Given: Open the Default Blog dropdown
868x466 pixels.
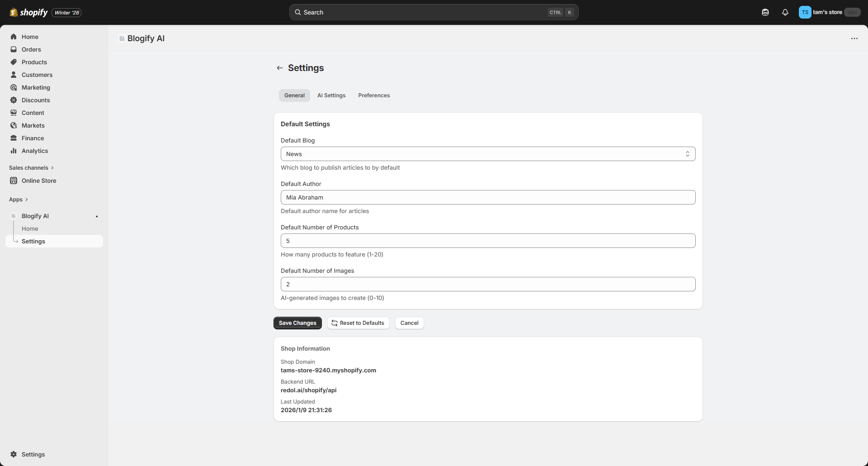Looking at the screenshot, I should pos(488,154).
